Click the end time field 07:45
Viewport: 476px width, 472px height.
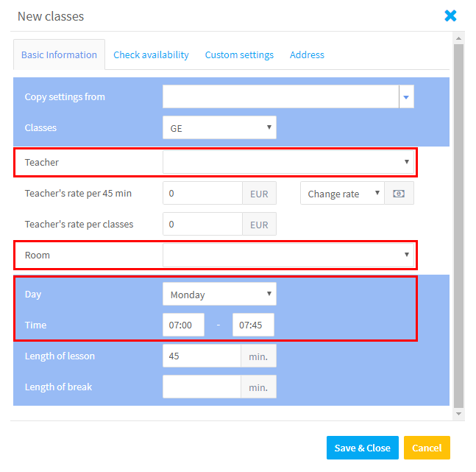[253, 325]
